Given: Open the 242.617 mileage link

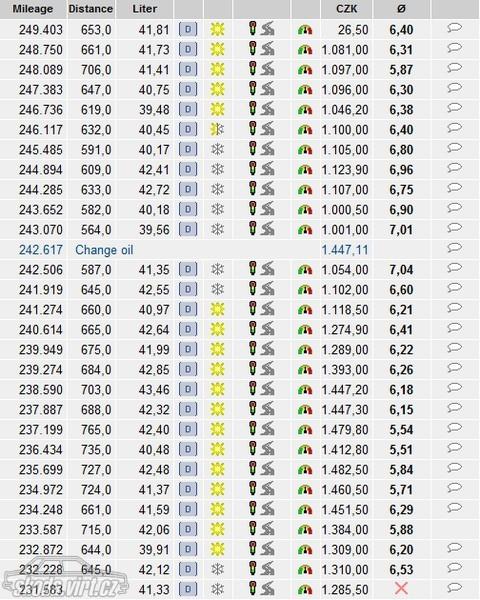Looking at the screenshot, I should click(41, 250).
